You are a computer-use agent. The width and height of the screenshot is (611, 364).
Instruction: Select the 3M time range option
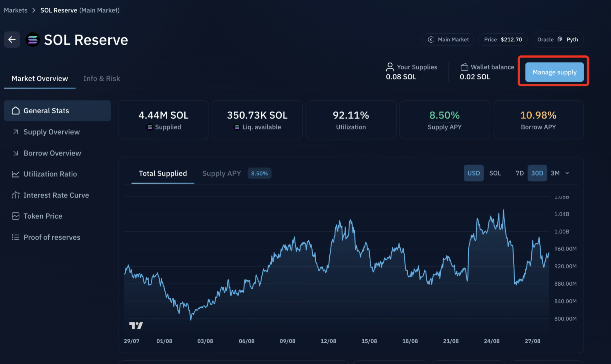click(555, 173)
